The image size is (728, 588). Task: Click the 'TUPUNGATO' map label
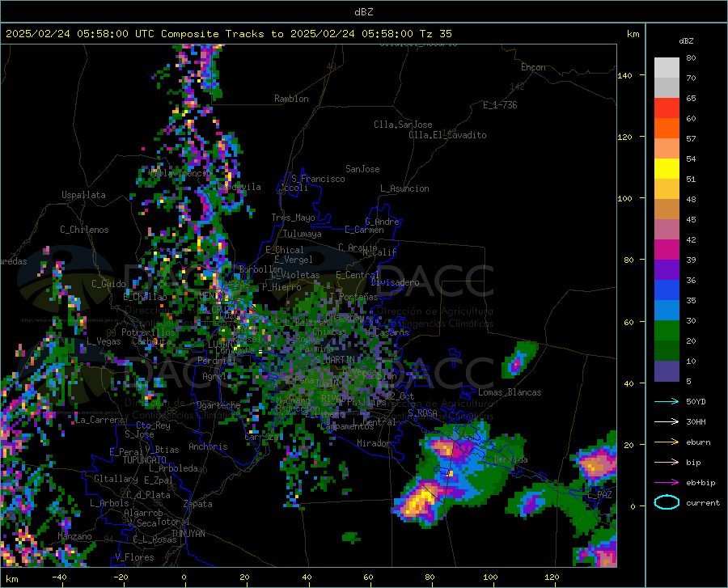click(x=145, y=460)
